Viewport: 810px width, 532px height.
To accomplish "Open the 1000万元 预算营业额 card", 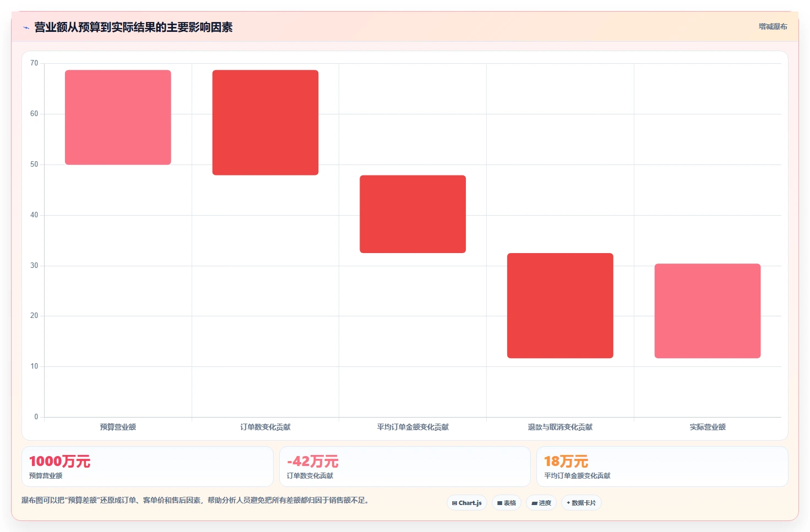I will pos(148,467).
